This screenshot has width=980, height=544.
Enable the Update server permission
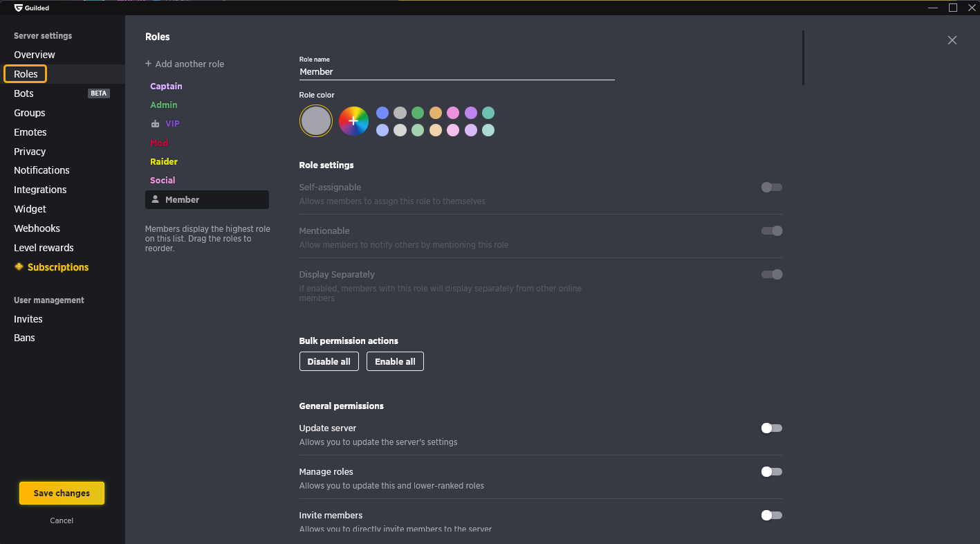click(x=772, y=428)
